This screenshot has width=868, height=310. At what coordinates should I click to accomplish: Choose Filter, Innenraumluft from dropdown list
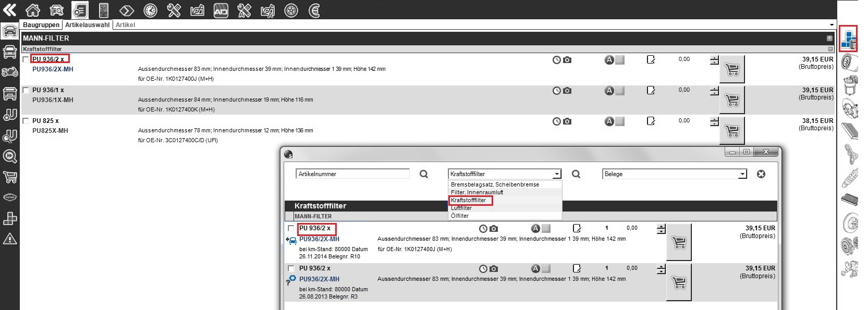coord(477,192)
